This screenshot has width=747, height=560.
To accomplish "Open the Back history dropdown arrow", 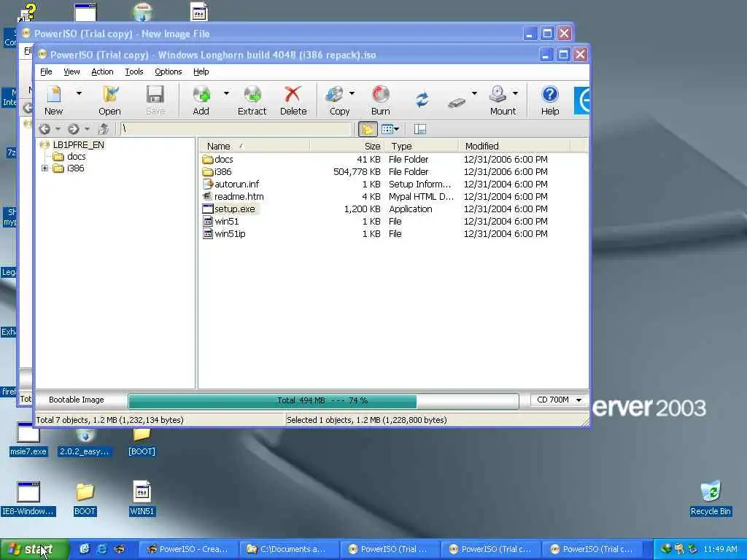I will coord(58,129).
